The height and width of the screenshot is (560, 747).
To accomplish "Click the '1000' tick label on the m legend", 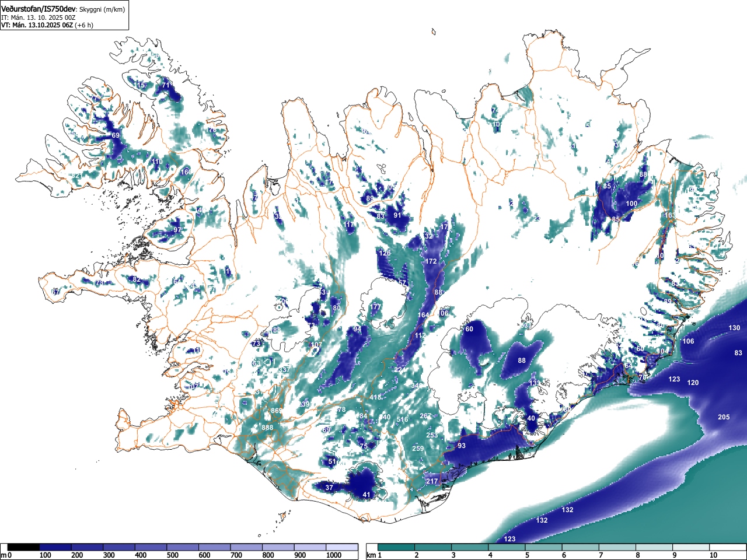I will (334, 555).
